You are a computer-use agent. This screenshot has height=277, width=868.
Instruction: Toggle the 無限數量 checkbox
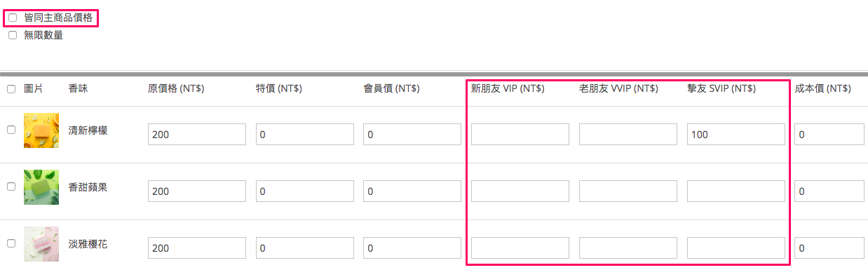click(x=12, y=35)
